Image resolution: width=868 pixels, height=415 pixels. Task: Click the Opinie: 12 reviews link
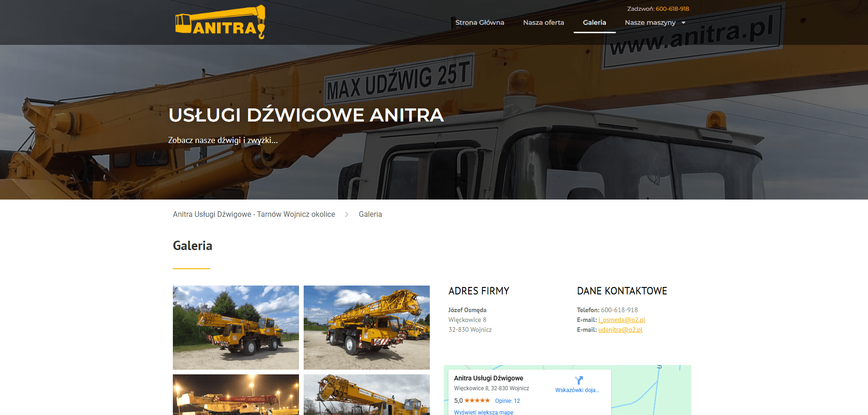click(507, 401)
